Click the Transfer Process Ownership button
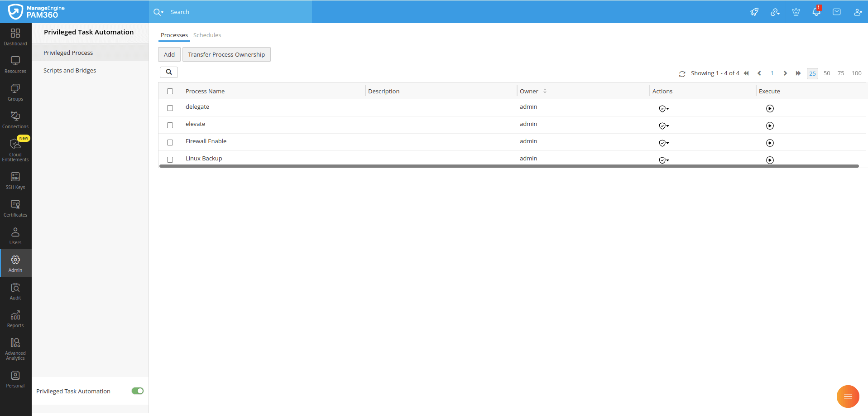 point(226,54)
